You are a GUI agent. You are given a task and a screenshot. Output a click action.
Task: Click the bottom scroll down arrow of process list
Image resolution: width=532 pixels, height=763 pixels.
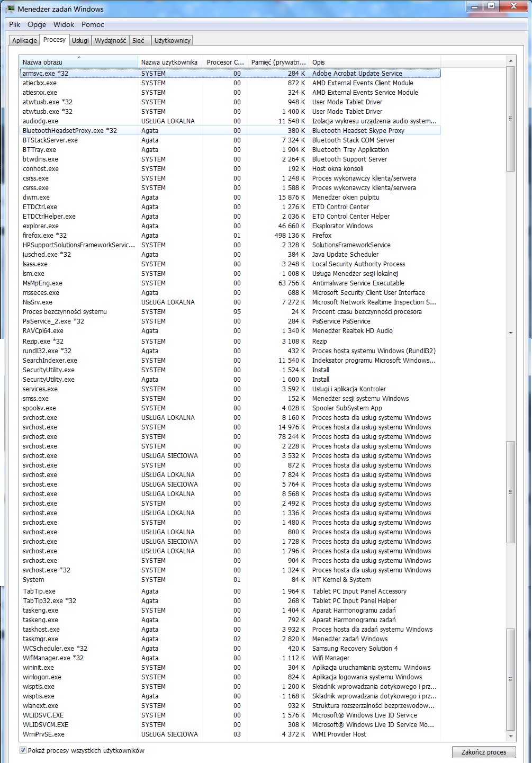coord(511,736)
